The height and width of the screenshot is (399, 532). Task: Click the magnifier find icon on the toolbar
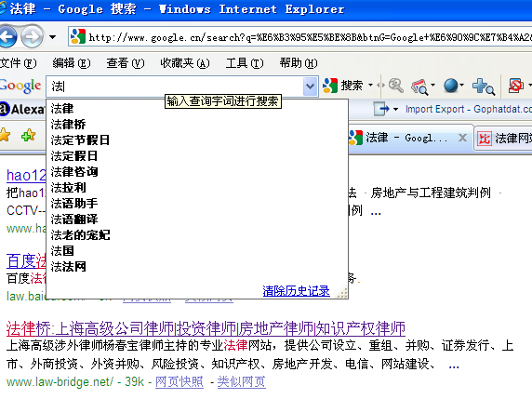point(395,86)
